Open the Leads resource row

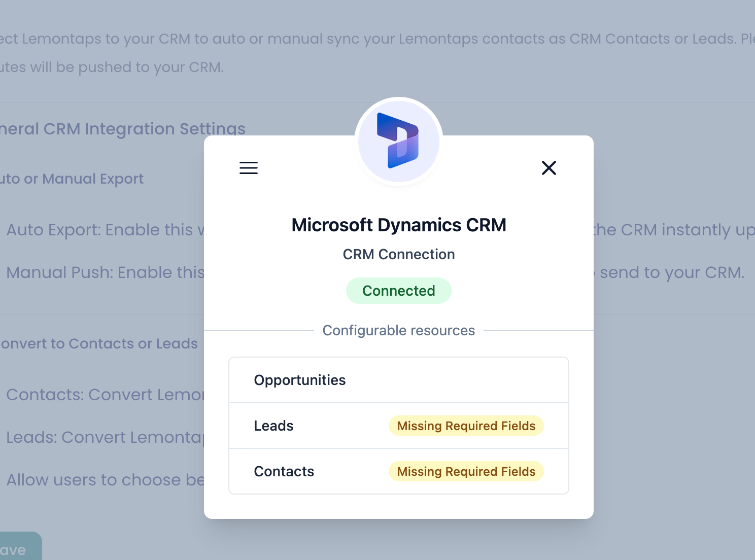(x=399, y=426)
